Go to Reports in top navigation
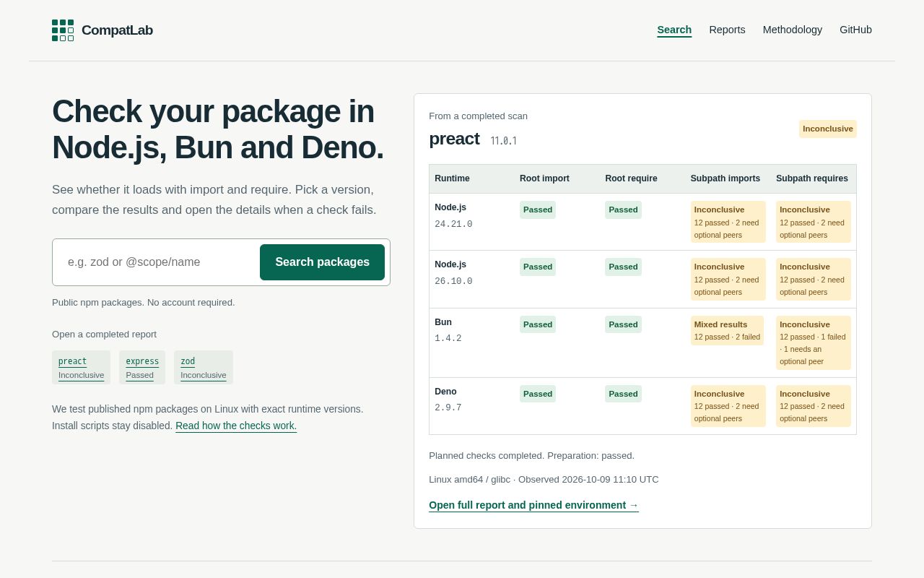 coord(727,30)
